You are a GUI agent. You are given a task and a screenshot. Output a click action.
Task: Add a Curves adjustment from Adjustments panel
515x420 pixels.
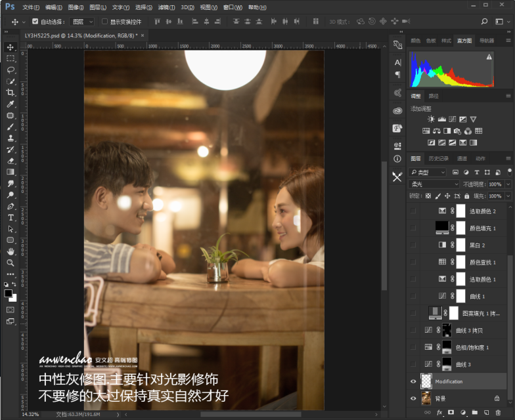452,119
